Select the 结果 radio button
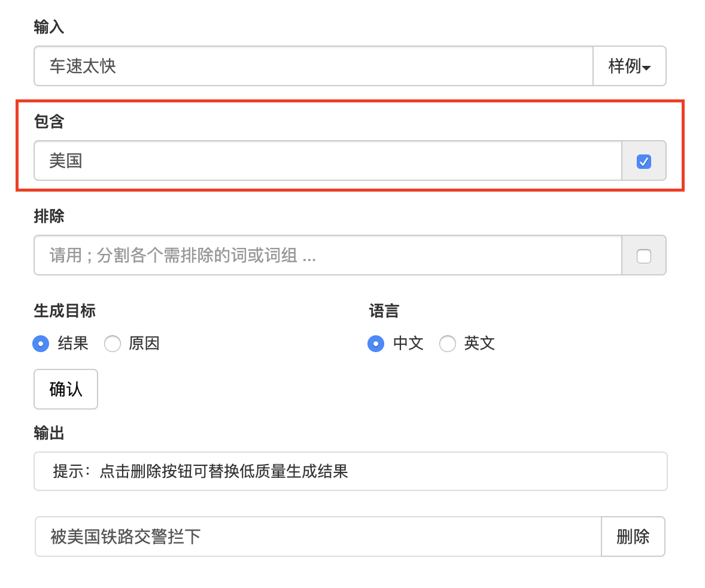 [41, 344]
